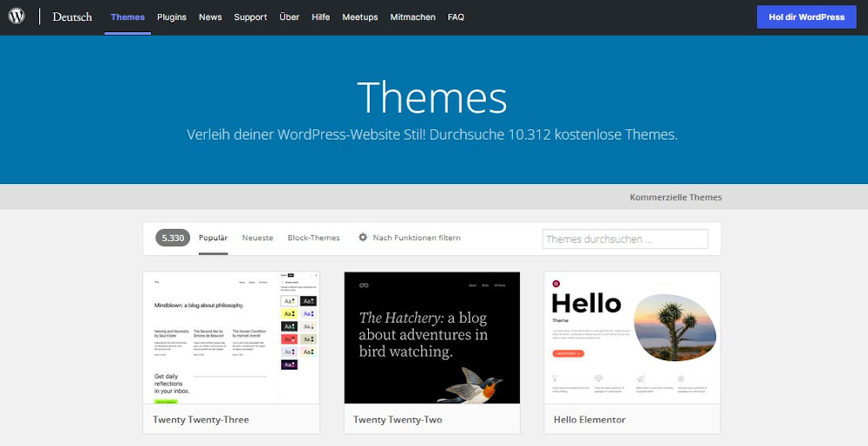Screen dimensions: 868x446
Task: Click the WordPress logo icon
Action: (x=16, y=16)
